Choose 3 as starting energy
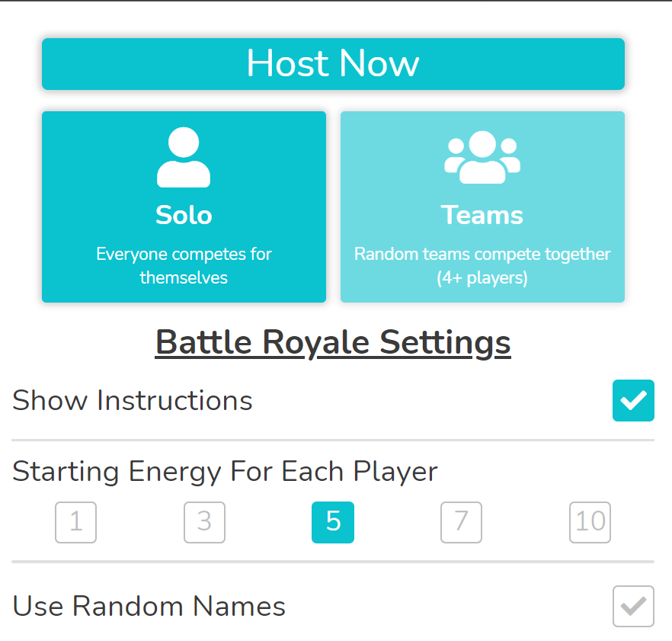This screenshot has width=672, height=641. tap(204, 522)
